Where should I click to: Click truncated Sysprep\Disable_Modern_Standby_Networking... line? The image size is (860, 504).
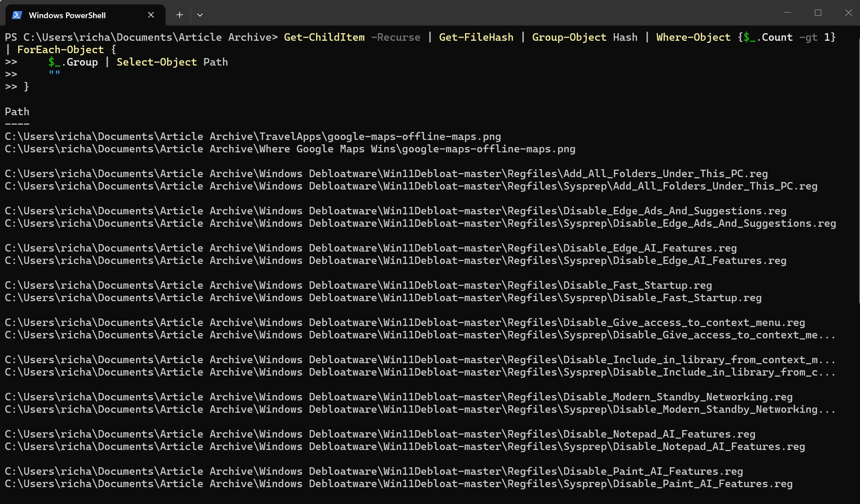pos(420,409)
